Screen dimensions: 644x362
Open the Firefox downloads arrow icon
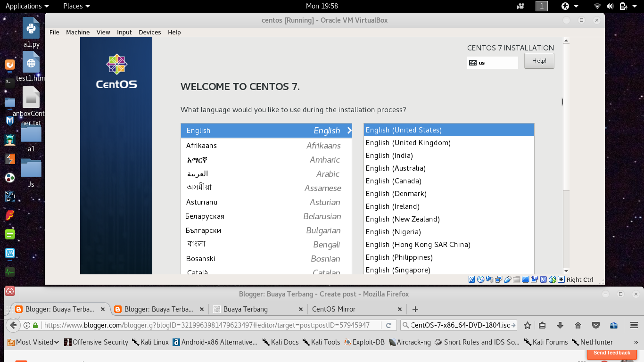[560, 325]
